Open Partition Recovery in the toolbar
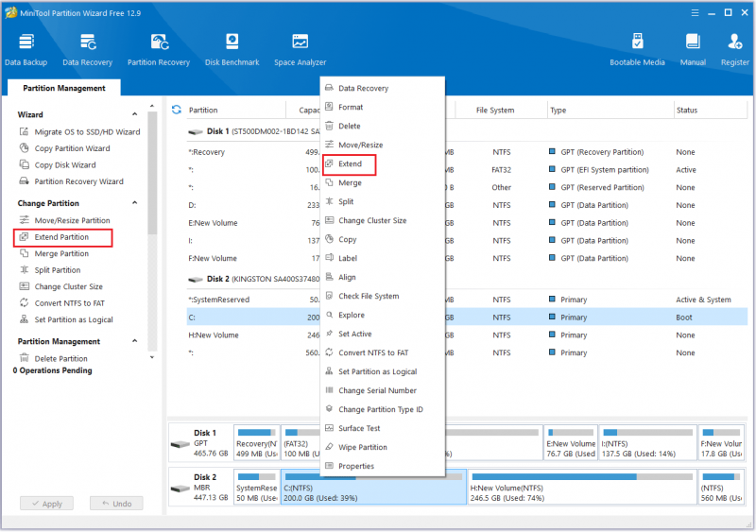Image resolution: width=756 pixels, height=532 pixels. pos(159,50)
